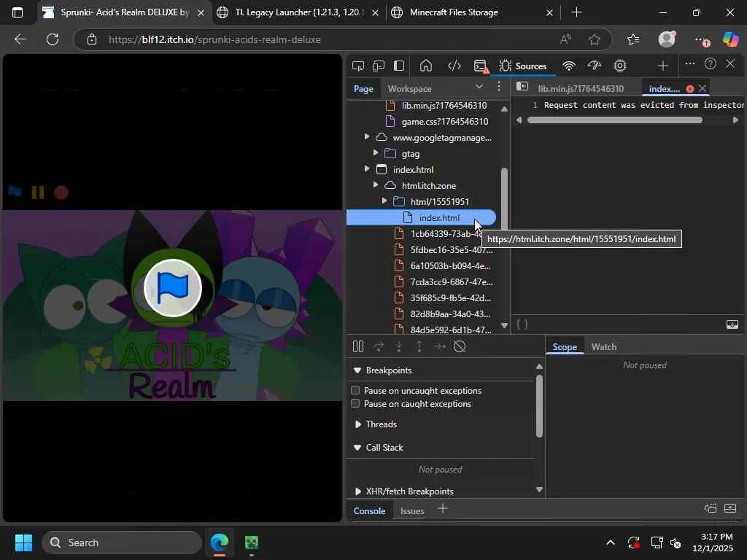Image resolution: width=747 pixels, height=560 pixels.
Task: Click the small blue flag icon in game
Action: click(15, 192)
